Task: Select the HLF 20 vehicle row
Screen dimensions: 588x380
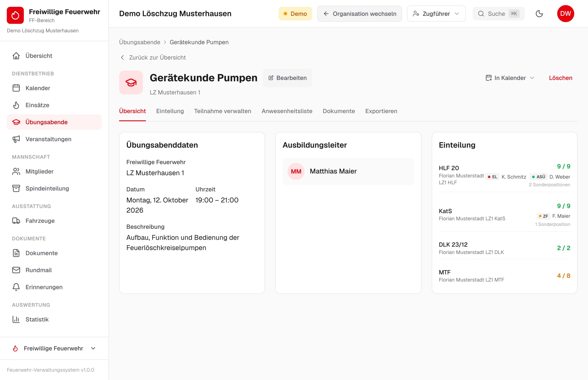Action: [505, 175]
